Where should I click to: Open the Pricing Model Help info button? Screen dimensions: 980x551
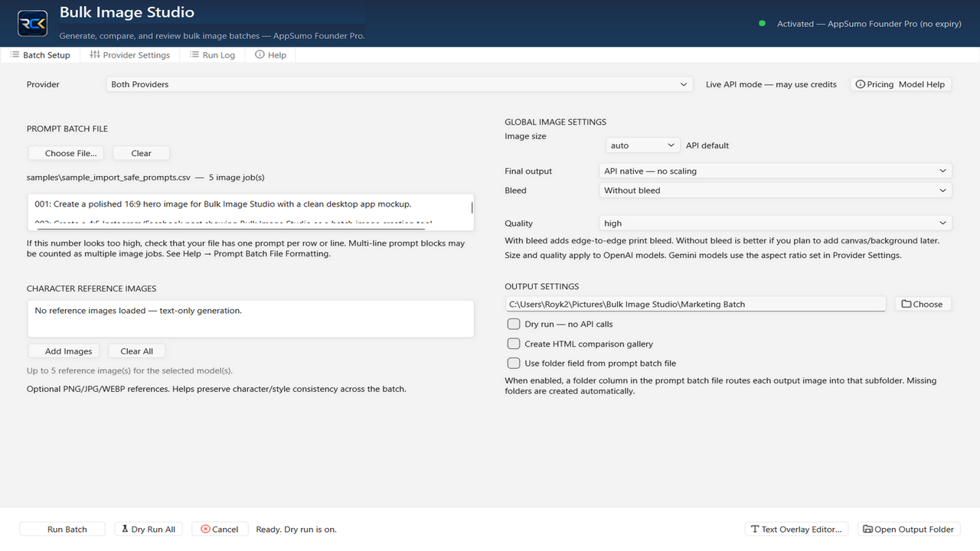tap(901, 84)
